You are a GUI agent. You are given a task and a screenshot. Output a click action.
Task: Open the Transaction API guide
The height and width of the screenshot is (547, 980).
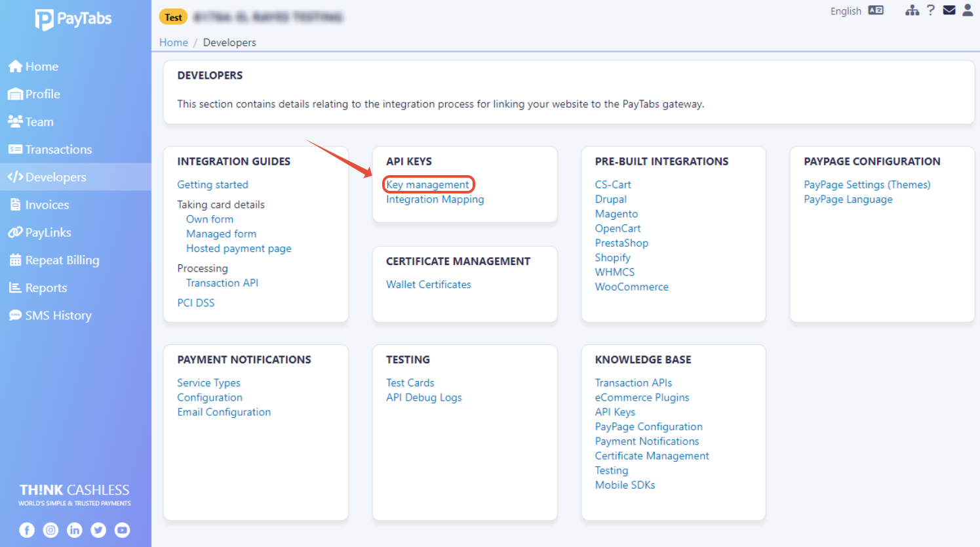[x=222, y=283]
